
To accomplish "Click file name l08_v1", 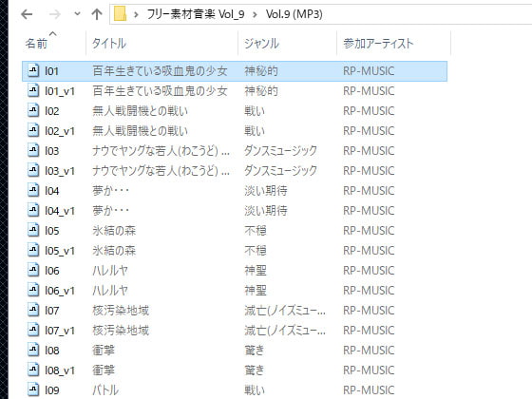I will (x=60, y=370).
